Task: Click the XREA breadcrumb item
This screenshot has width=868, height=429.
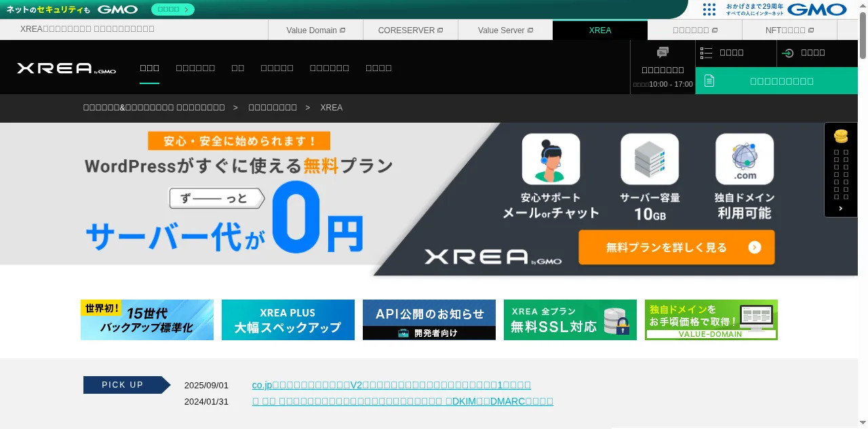Action: click(x=331, y=108)
